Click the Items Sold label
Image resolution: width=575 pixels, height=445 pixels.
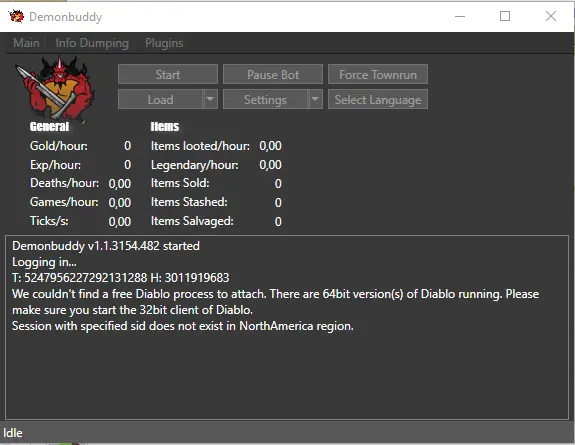(180, 183)
